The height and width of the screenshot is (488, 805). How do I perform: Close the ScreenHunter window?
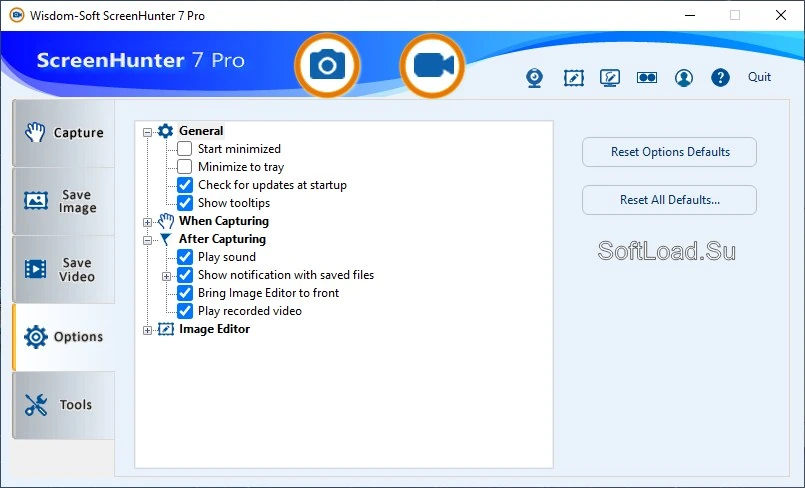781,15
